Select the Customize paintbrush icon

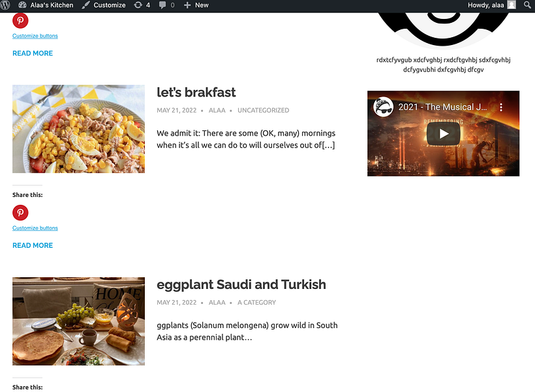(85, 5)
